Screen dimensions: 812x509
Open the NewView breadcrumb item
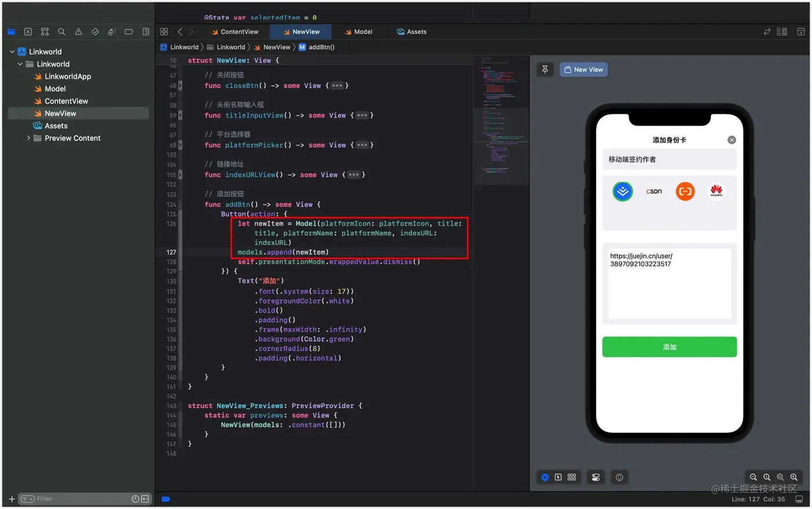[272, 48]
